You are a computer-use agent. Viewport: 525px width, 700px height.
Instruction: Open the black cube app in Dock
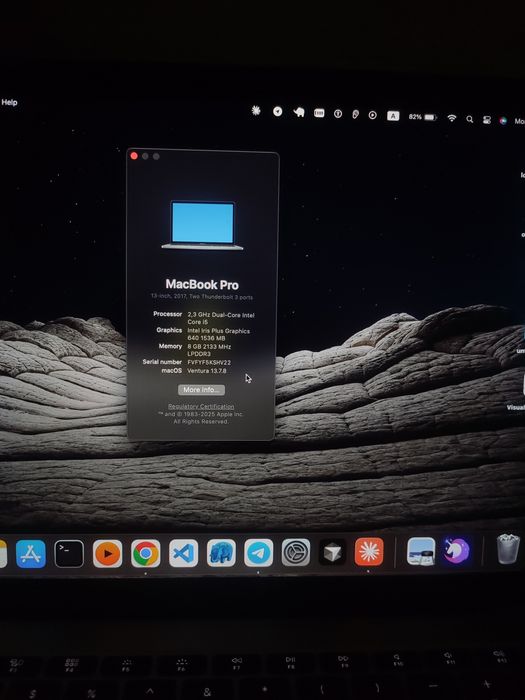point(332,552)
